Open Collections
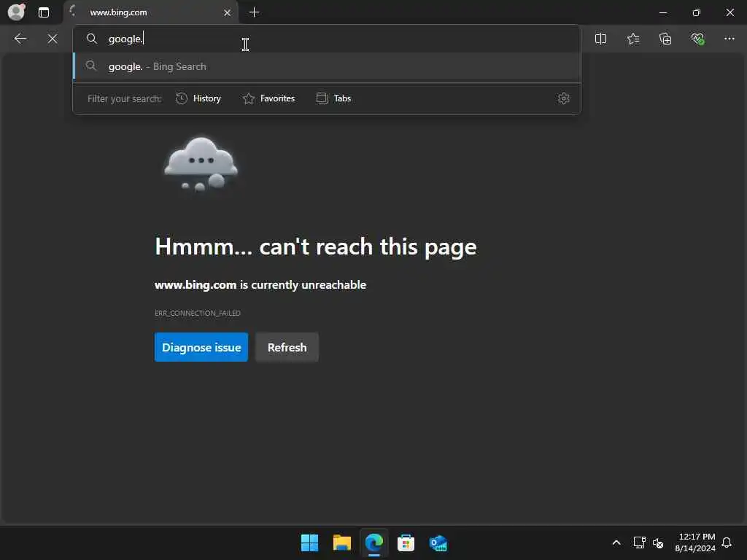 pos(665,39)
